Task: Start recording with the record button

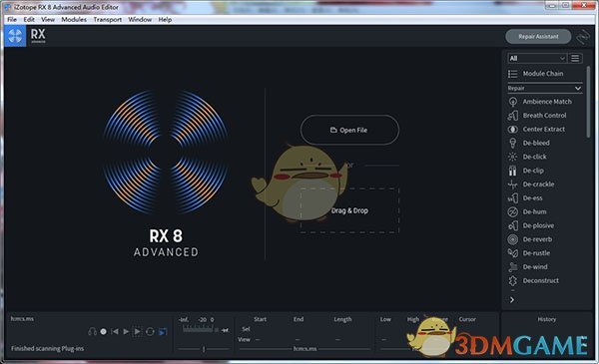Action: tap(103, 331)
